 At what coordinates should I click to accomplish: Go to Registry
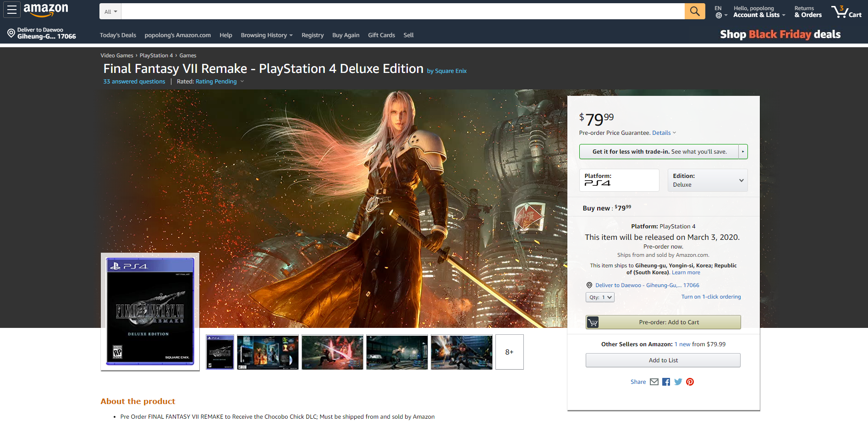point(313,35)
